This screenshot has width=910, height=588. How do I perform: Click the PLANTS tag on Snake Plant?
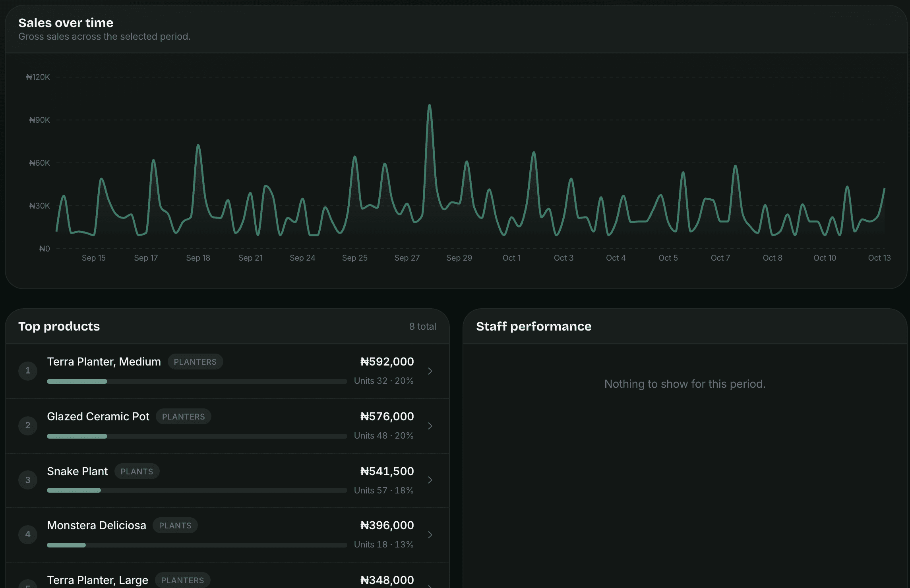click(137, 471)
